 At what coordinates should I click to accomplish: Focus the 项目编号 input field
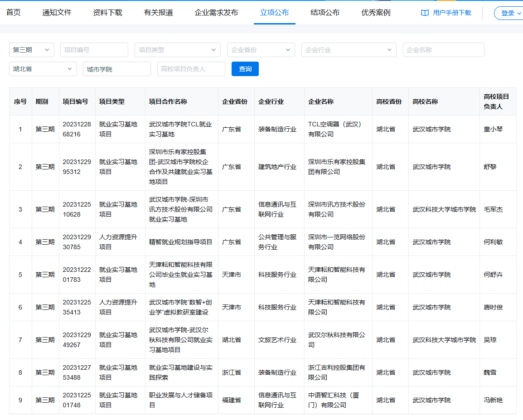(94, 50)
